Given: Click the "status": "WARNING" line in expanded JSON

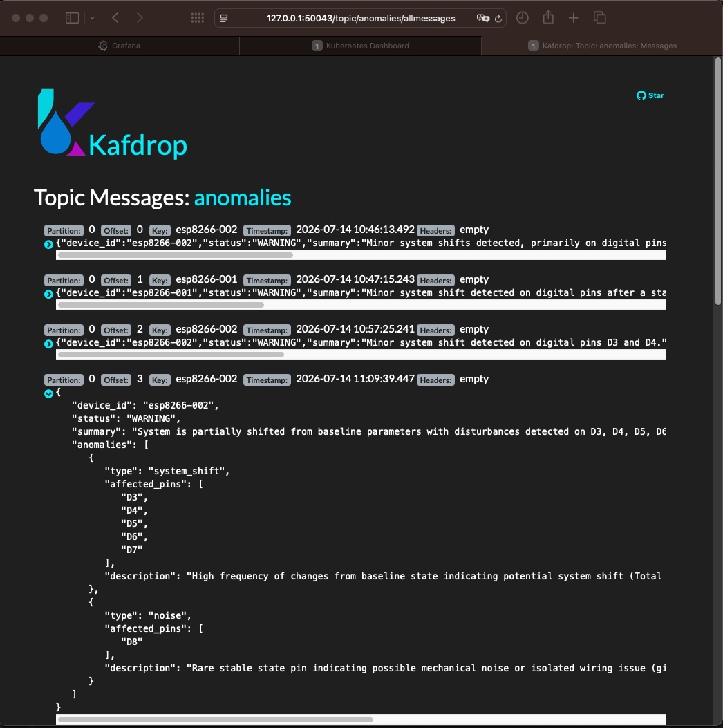Looking at the screenshot, I should coord(126,418).
